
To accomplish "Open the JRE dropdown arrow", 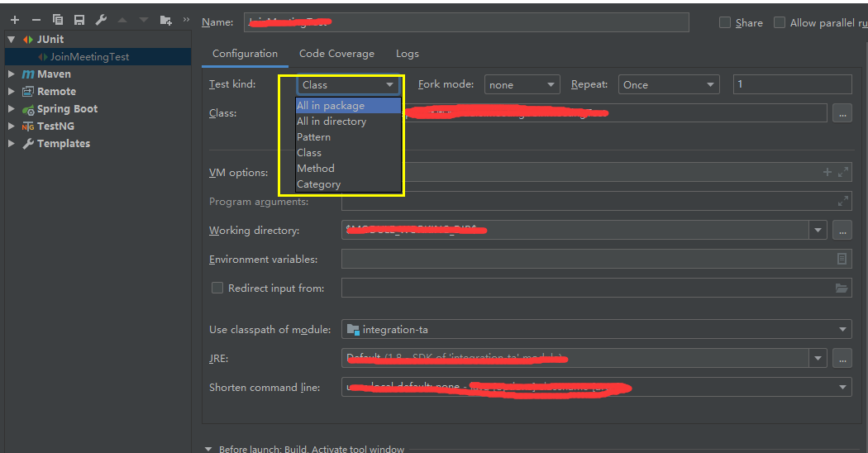I will pos(818,358).
